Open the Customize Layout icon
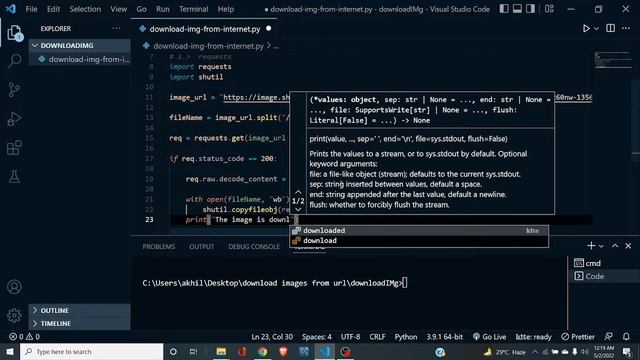The image size is (640, 360). click(x=549, y=9)
